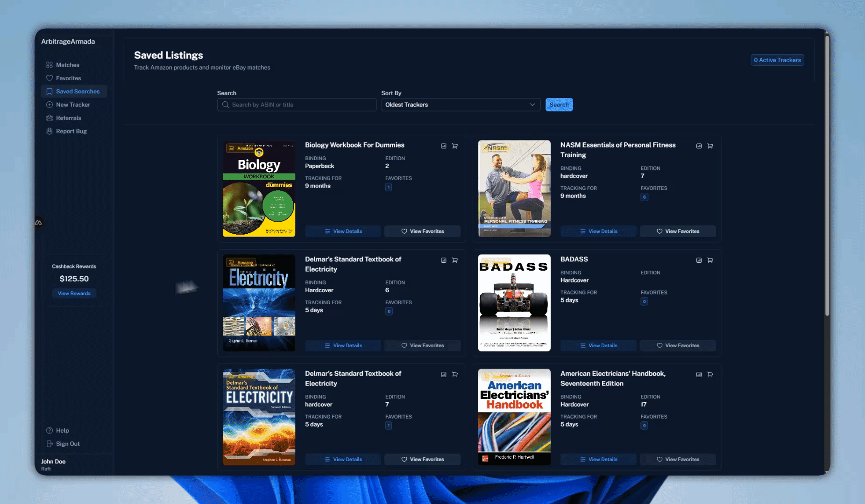The height and width of the screenshot is (504, 865).
Task: View Details for Delmar's edition 7 listing
Action: click(343, 459)
